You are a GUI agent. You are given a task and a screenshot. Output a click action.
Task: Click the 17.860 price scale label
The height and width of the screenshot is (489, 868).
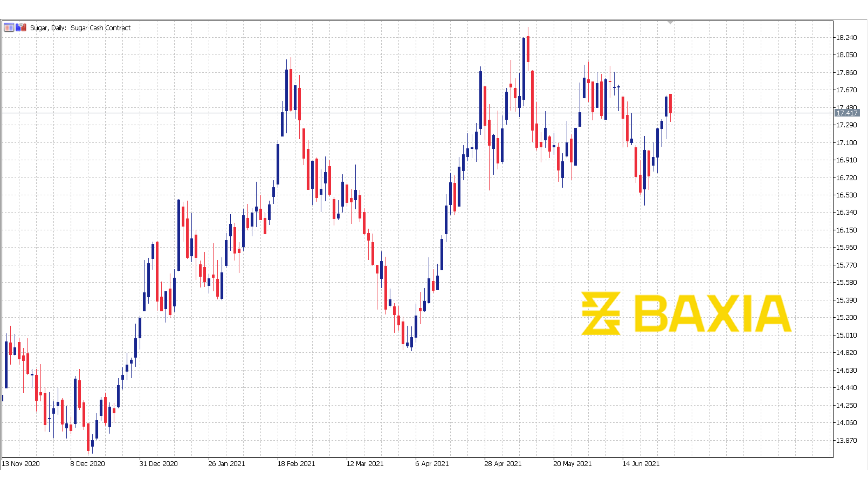click(x=846, y=73)
